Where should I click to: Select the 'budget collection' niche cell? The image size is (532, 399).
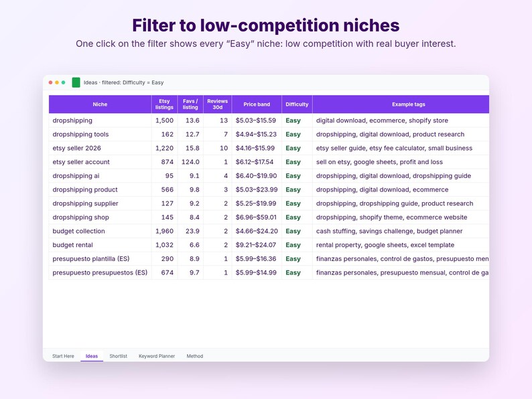100,231
